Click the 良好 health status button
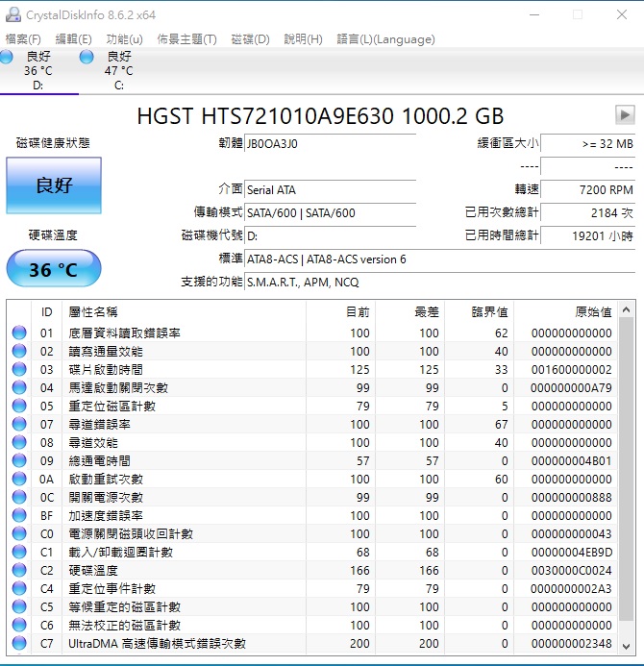Image resolution: width=644 pixels, height=666 pixels. coord(54,185)
